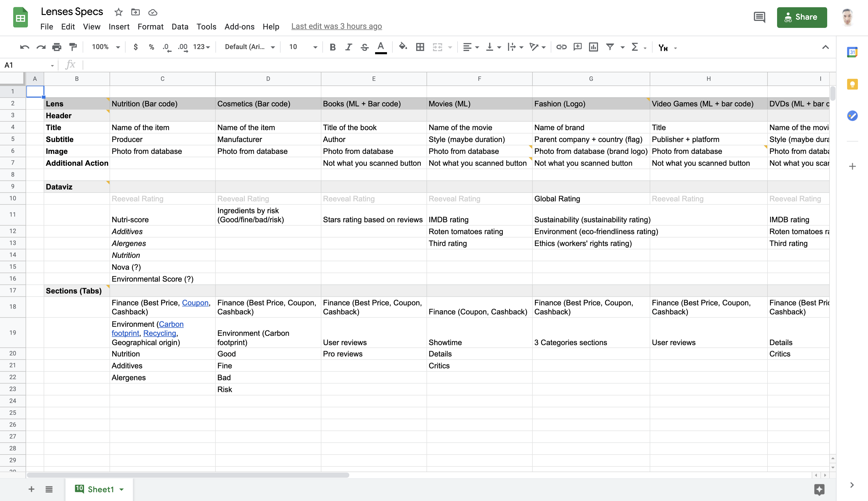Open the Add-ons menu
The width and height of the screenshot is (868, 501).
239,27
